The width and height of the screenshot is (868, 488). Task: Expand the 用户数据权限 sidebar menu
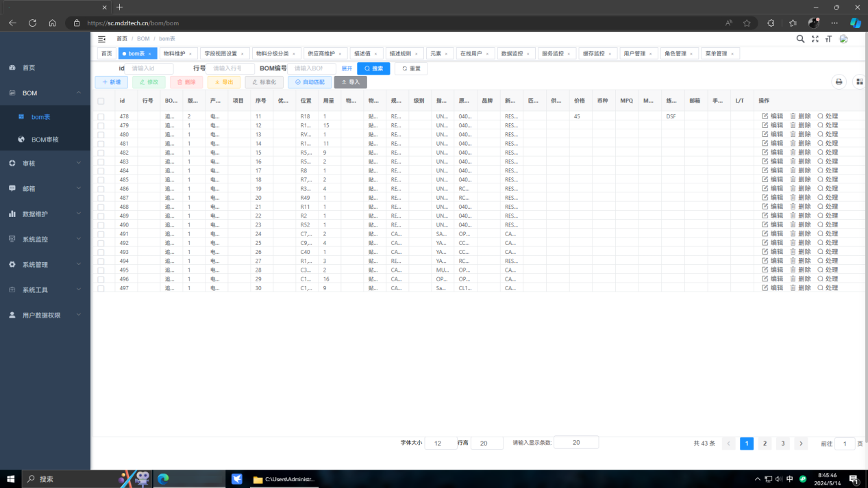click(x=45, y=315)
